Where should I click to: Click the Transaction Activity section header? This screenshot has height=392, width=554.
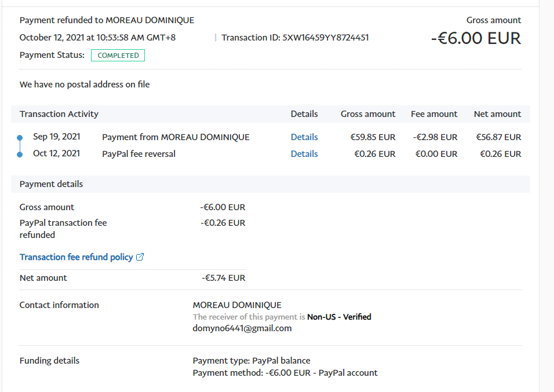(59, 114)
